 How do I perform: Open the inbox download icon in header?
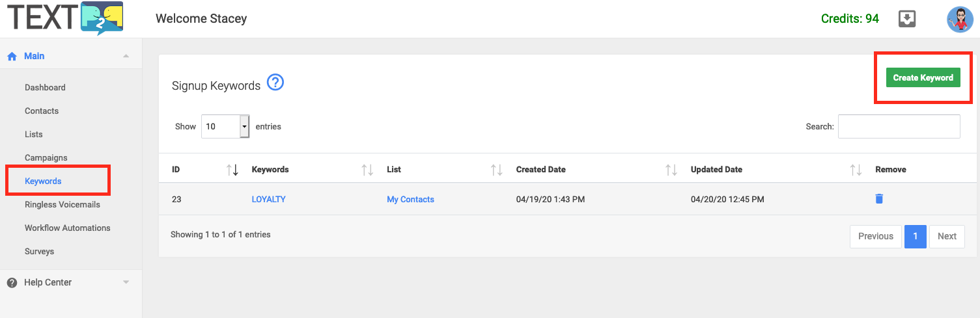(x=907, y=19)
